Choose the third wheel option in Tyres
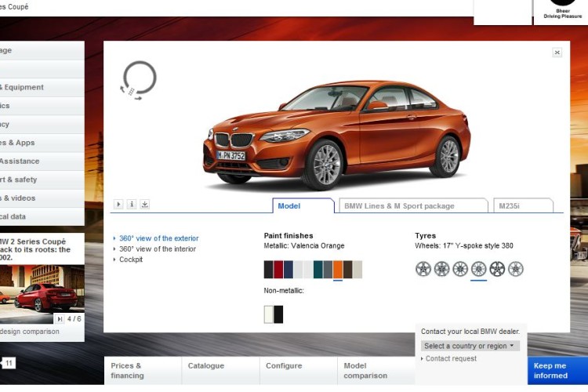The height and width of the screenshot is (392, 588). click(460, 269)
